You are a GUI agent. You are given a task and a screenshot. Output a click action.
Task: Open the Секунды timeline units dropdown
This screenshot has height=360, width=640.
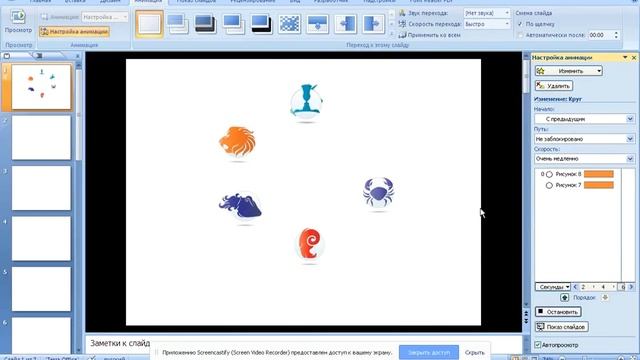tap(553, 287)
